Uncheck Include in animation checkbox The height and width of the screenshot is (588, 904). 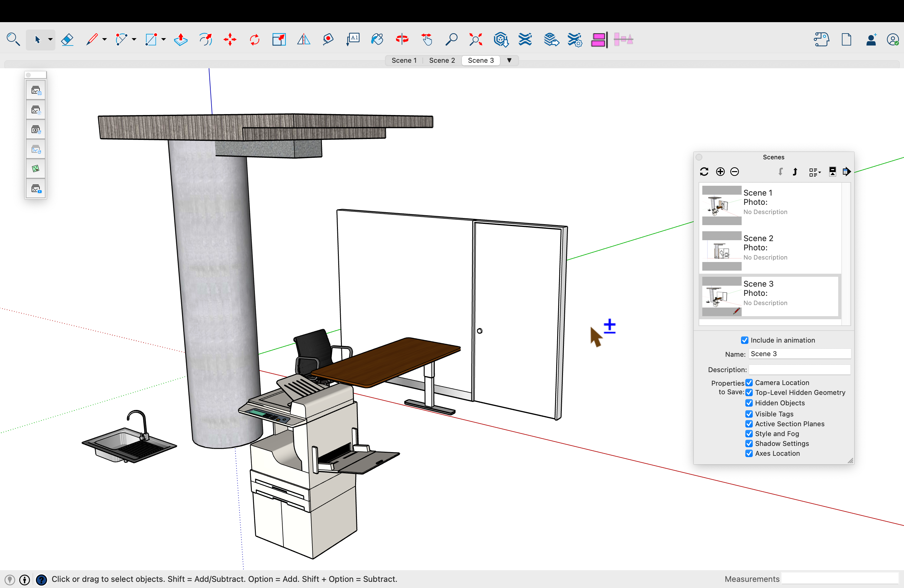pyautogui.click(x=744, y=340)
